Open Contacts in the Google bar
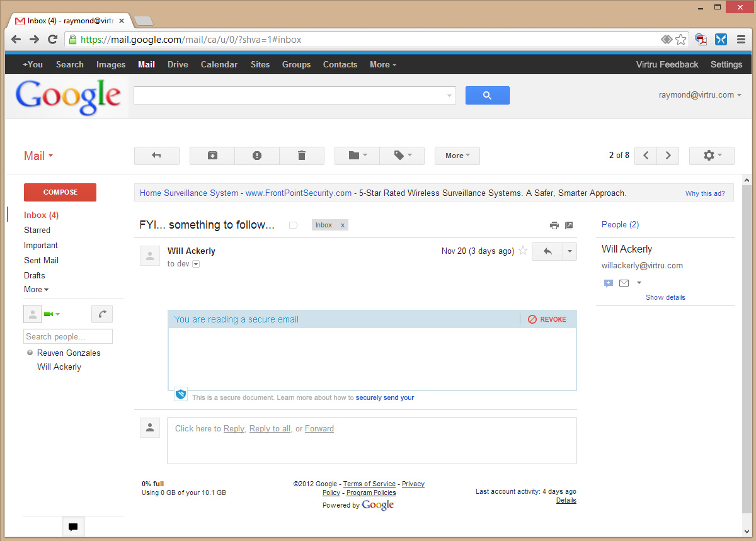This screenshot has height=541, width=756. [340, 64]
